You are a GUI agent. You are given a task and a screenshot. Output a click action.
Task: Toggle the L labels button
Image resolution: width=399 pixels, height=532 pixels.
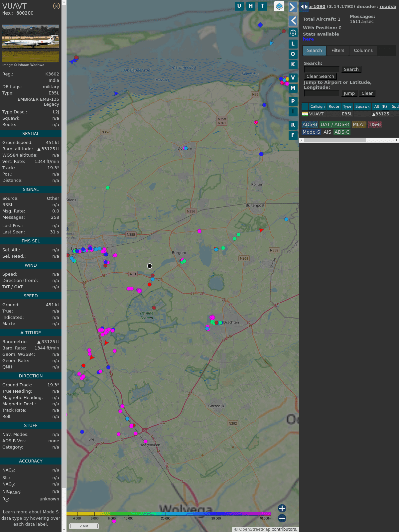(x=293, y=44)
